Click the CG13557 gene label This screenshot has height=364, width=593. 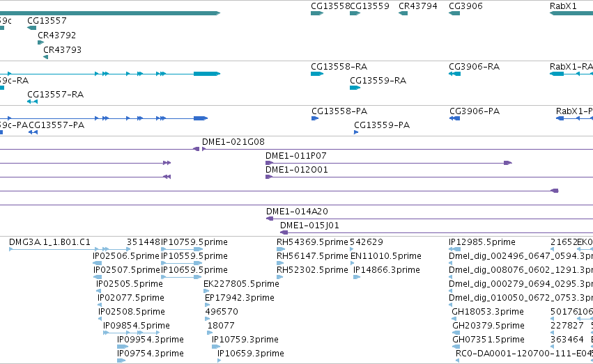pos(47,21)
